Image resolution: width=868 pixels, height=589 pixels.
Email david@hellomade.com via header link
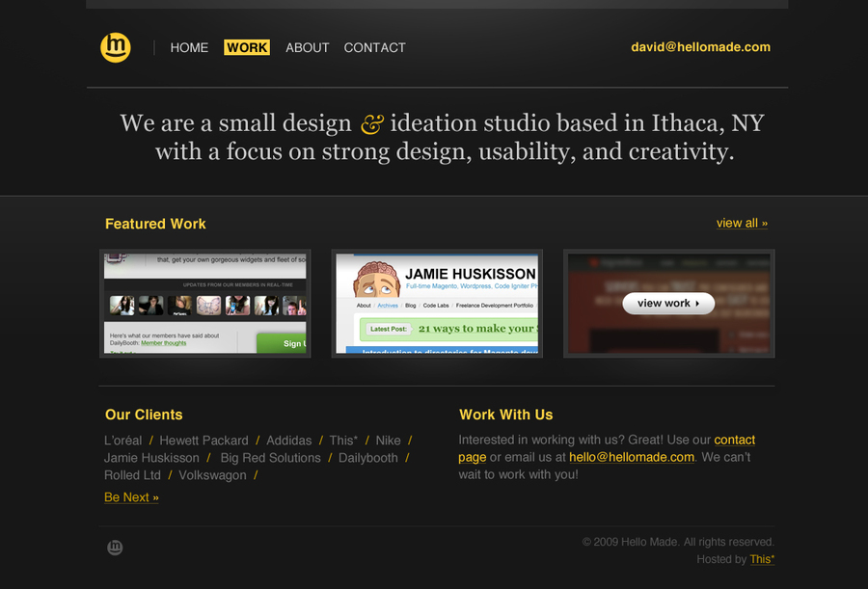[700, 46]
